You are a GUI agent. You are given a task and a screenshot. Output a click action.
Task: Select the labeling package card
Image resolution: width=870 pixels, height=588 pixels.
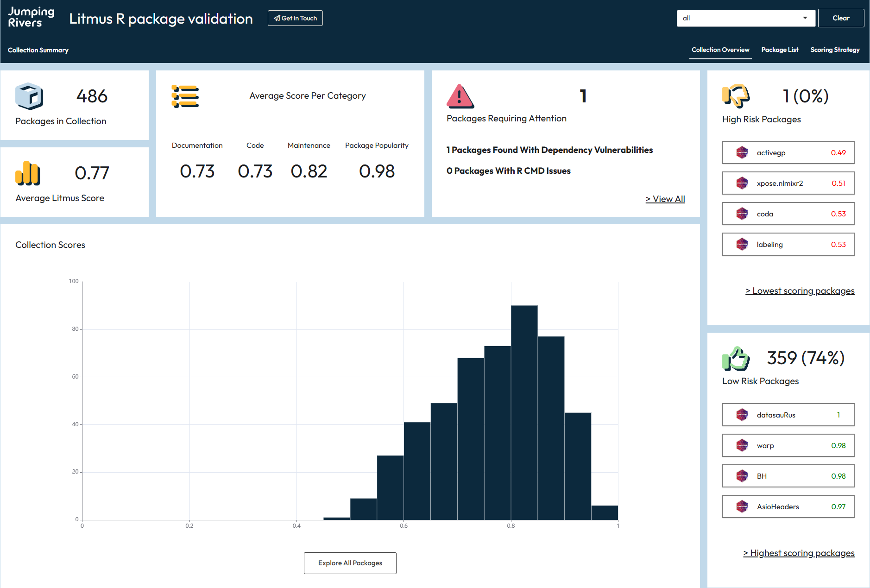788,244
